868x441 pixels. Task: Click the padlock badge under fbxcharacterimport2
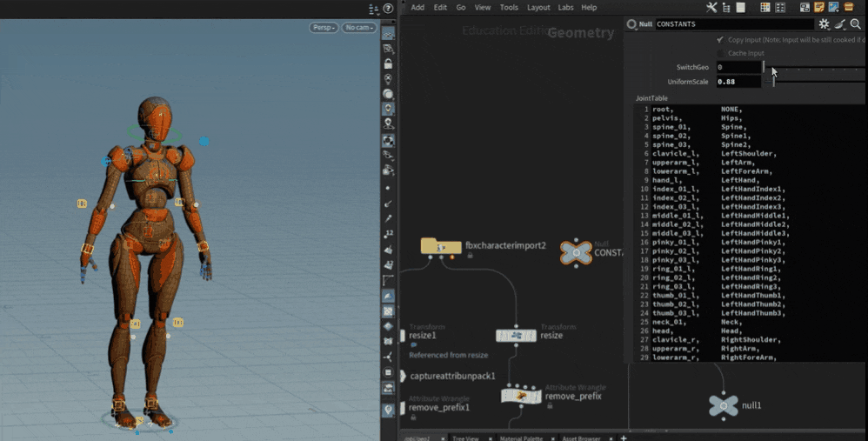(470, 256)
